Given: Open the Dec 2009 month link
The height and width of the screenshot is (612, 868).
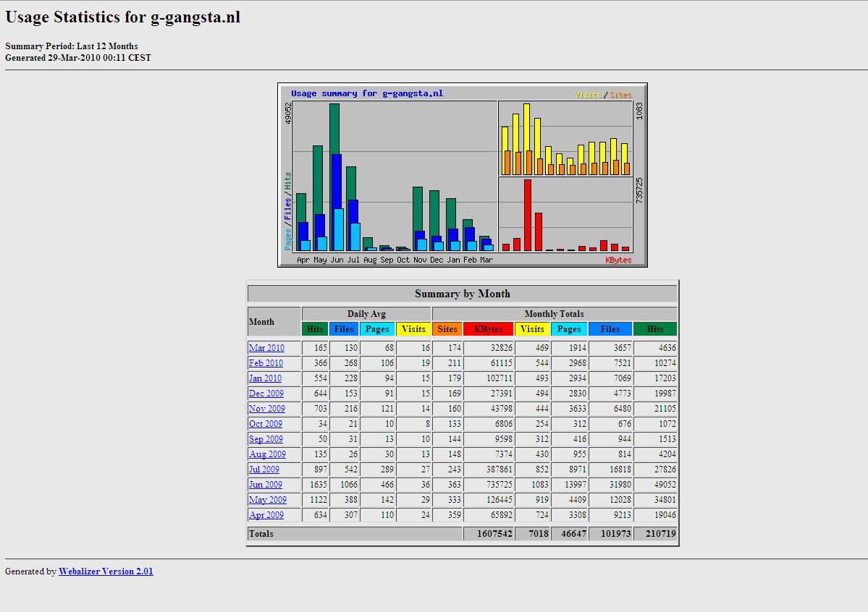Looking at the screenshot, I should (x=266, y=394).
